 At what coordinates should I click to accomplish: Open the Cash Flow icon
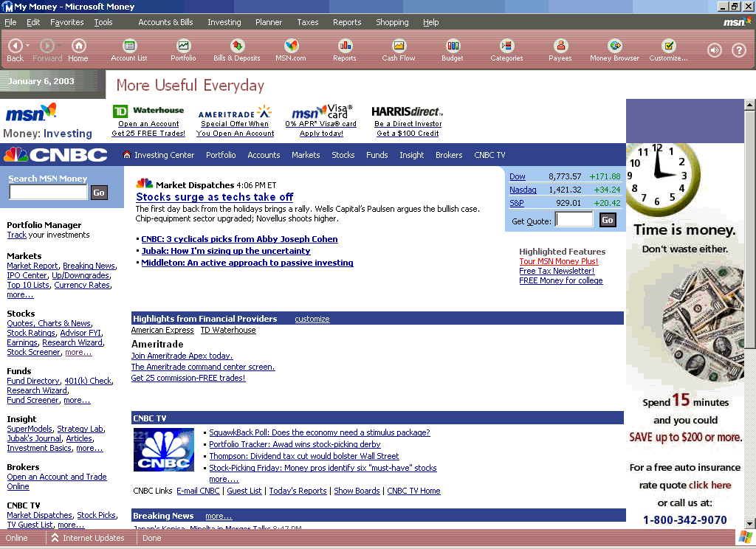(399, 49)
